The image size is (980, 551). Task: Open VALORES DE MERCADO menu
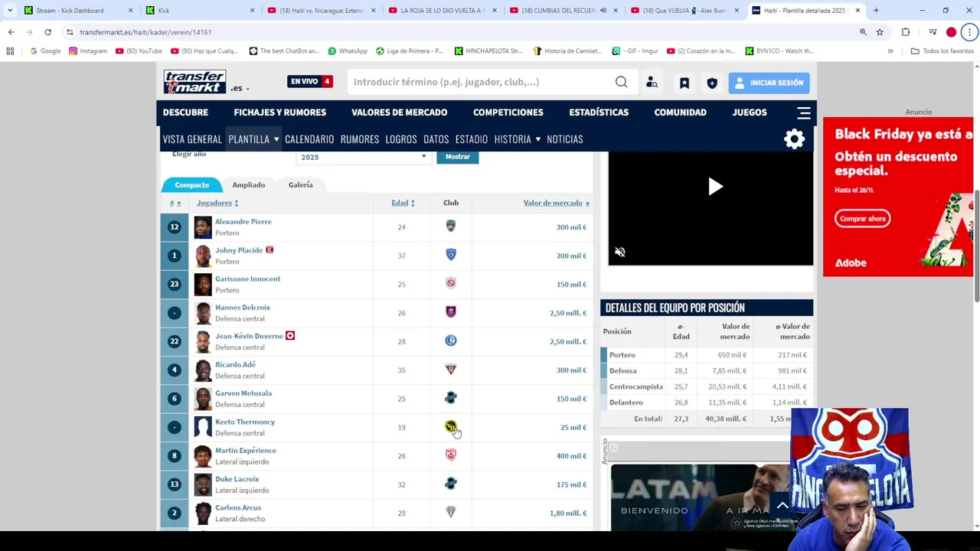click(399, 112)
